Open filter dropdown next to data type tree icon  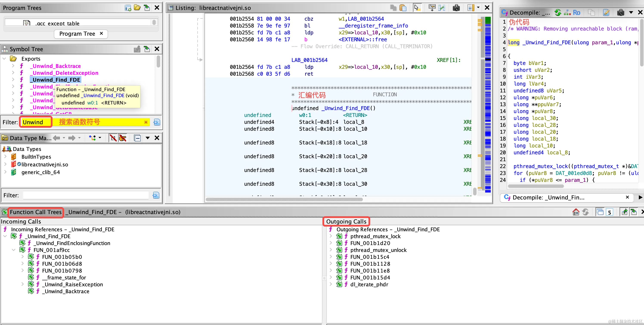100,138
